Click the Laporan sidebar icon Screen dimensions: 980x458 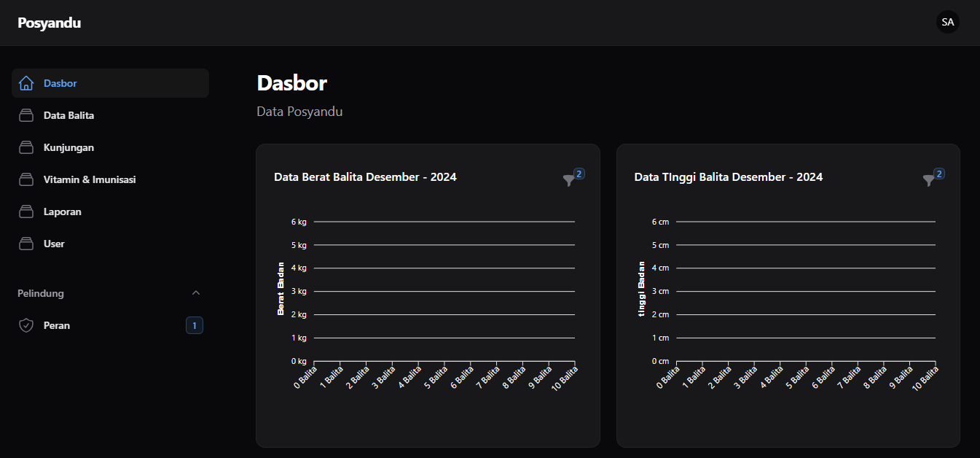click(26, 211)
